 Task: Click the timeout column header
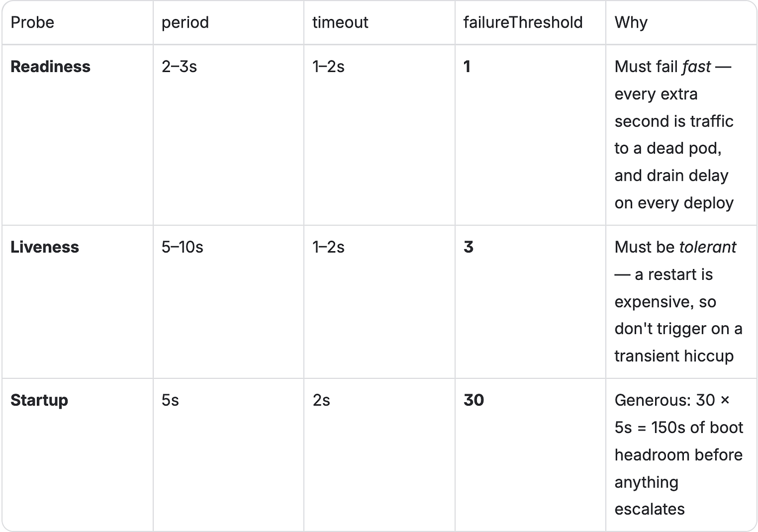(340, 22)
